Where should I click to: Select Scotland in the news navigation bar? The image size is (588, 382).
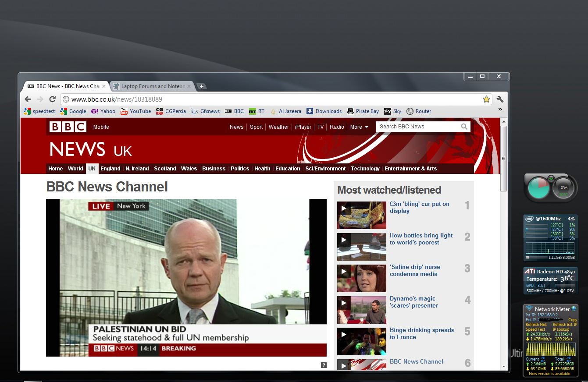(x=165, y=169)
